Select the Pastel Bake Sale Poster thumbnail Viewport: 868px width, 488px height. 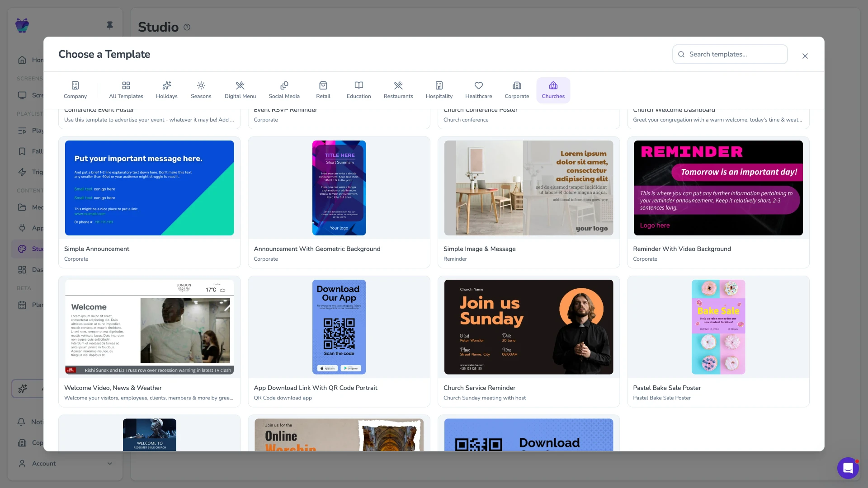click(x=718, y=327)
